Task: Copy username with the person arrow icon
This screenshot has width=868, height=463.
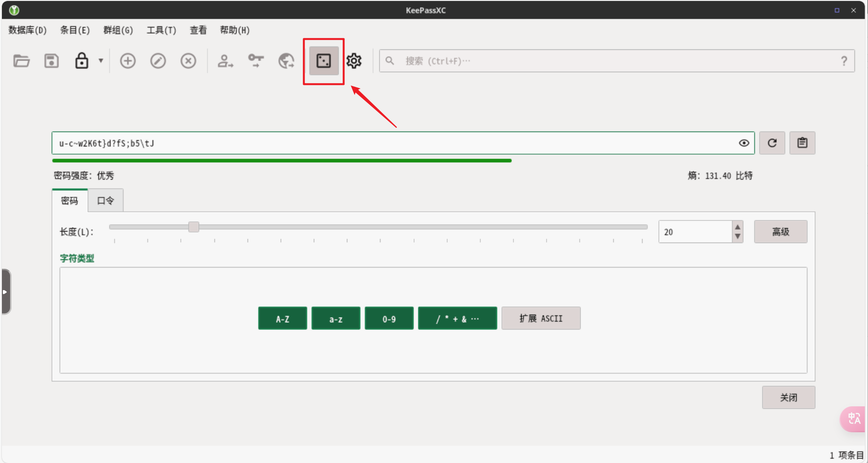Action: 225,61
